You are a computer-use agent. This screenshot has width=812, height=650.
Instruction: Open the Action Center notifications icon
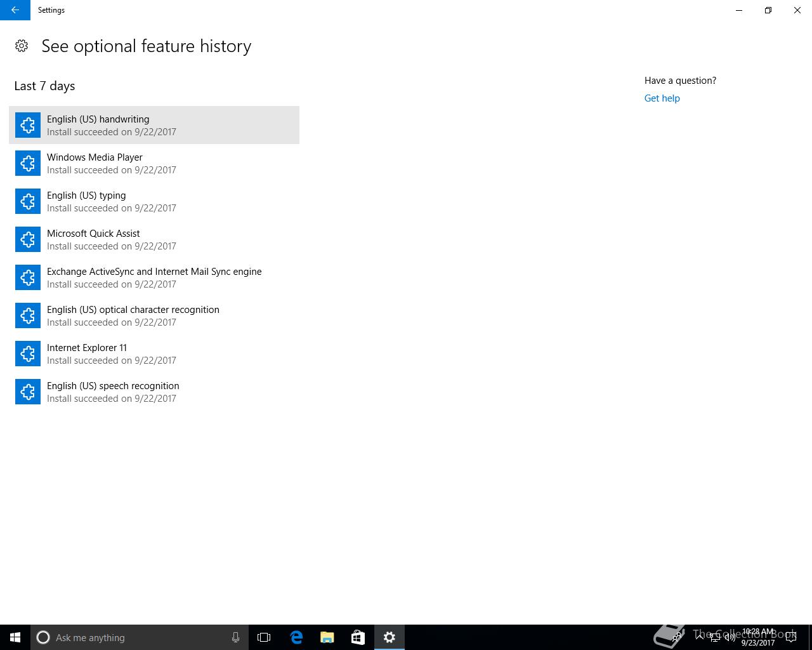point(791,637)
